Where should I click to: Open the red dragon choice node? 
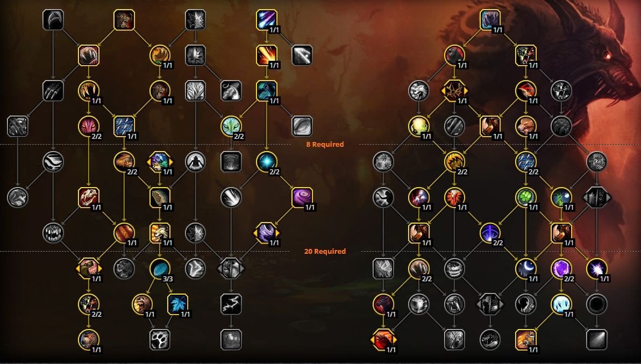pyautogui.click(x=383, y=339)
